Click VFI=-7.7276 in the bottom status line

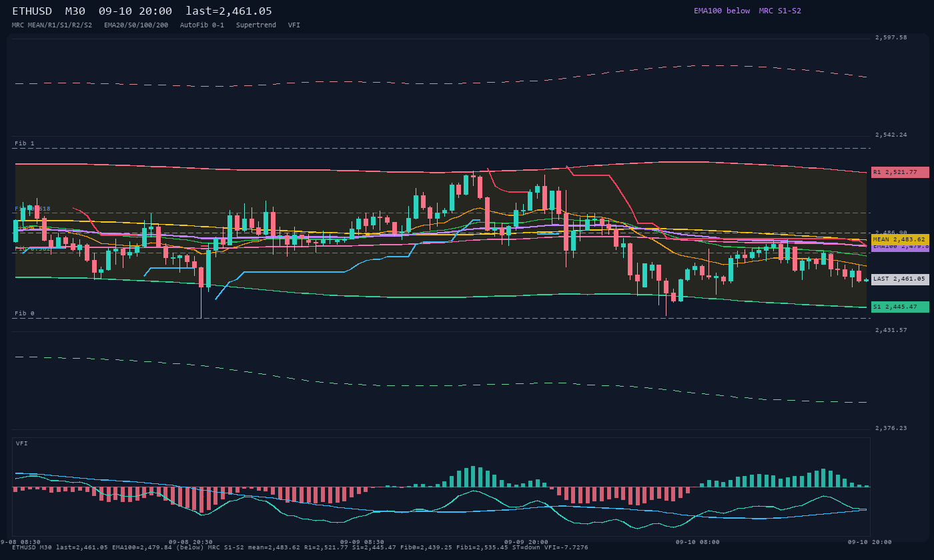coord(566,547)
